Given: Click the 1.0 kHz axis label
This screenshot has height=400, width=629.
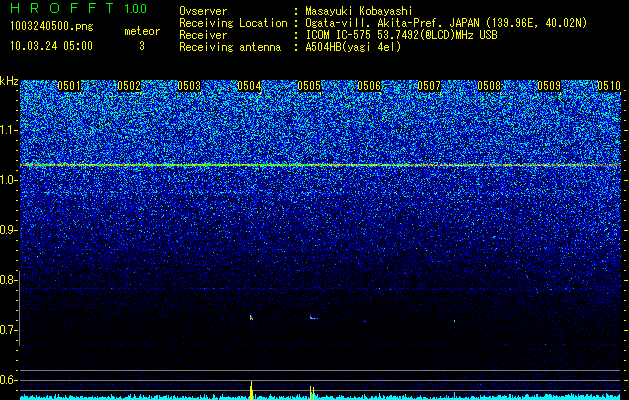Looking at the screenshot, I should (x=7, y=180).
